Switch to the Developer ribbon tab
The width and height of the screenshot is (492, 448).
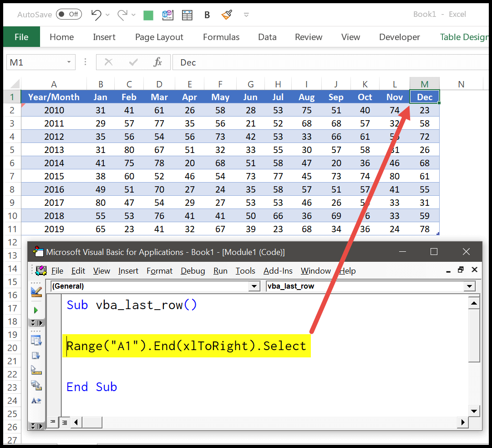[x=399, y=37]
